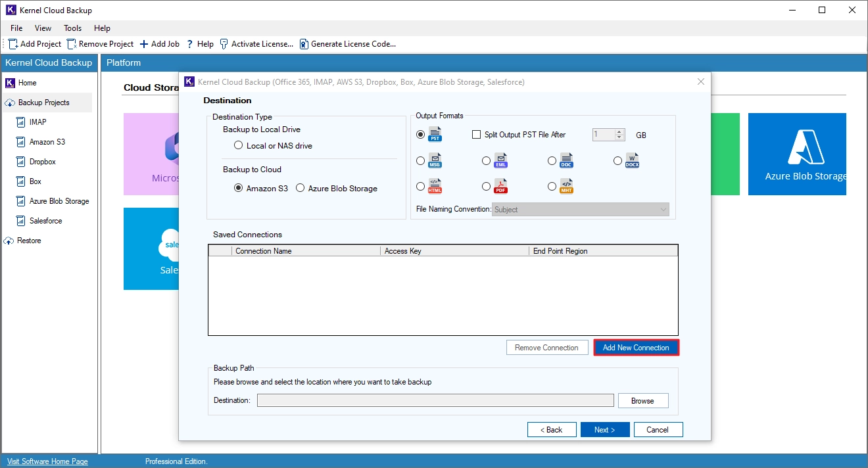This screenshot has width=868, height=468.
Task: Choose the DOC output format
Action: (x=552, y=161)
